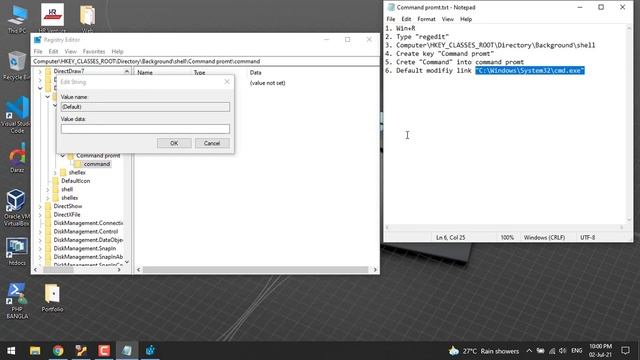
Task: Expand the shell key below DefaultIcon
Action: point(47,189)
